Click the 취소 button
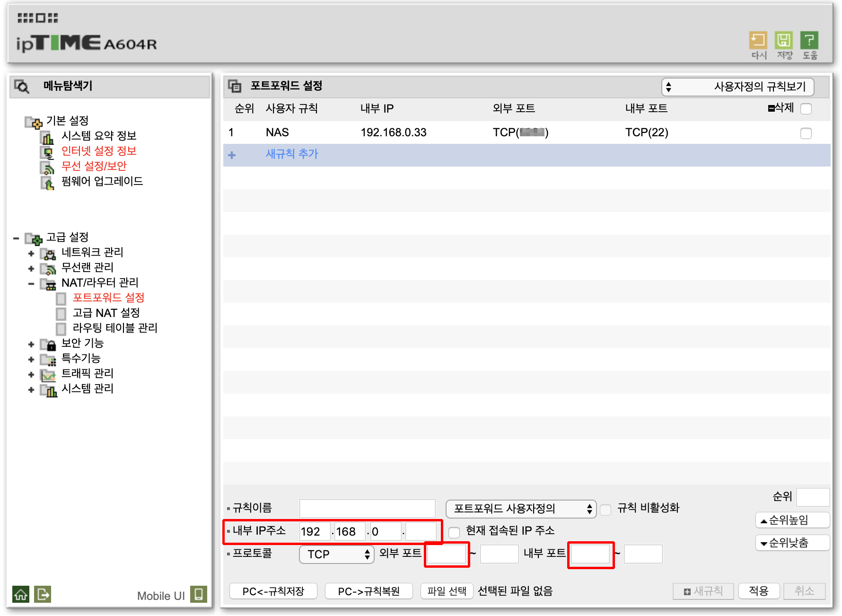The height and width of the screenshot is (616, 842). point(805,591)
